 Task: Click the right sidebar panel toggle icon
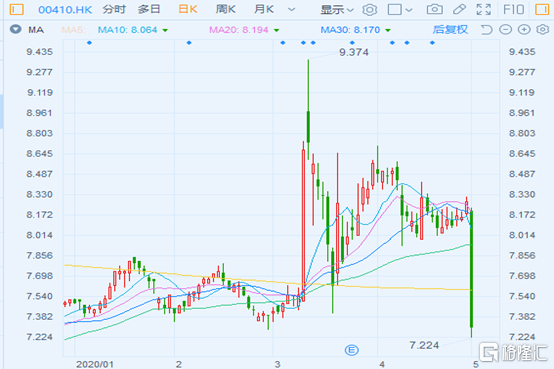542,9
